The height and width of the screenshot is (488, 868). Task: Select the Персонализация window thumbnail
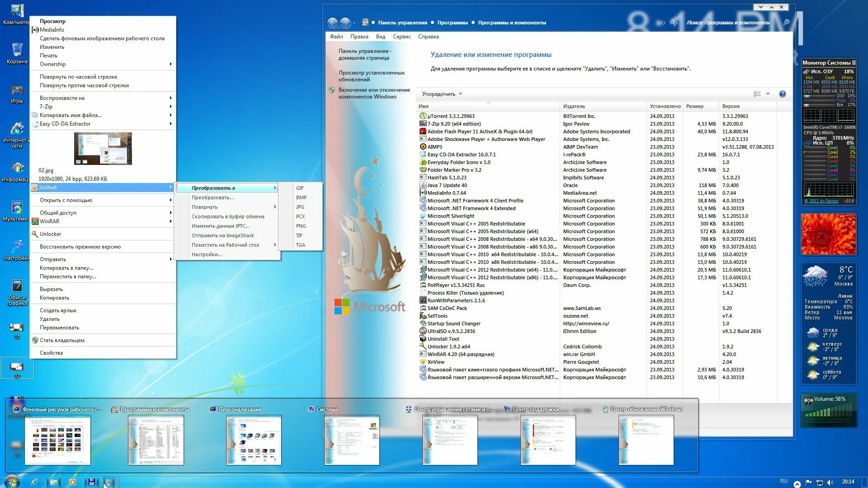coord(253,439)
